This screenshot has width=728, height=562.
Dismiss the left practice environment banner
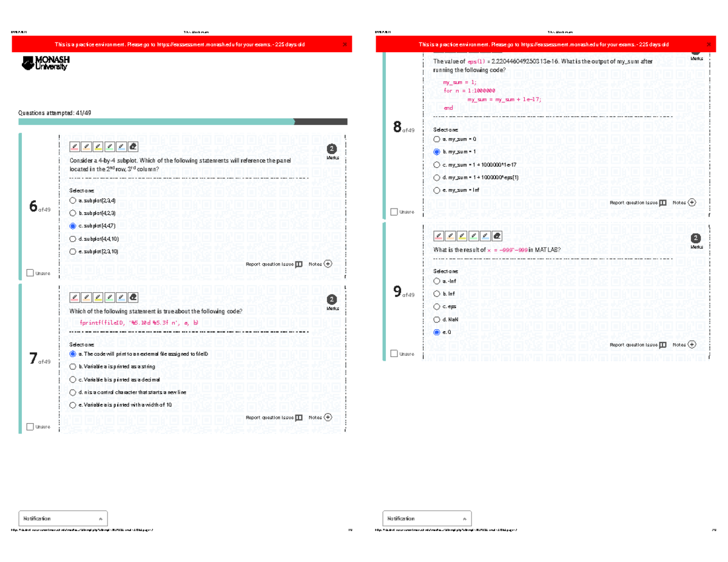(x=345, y=44)
